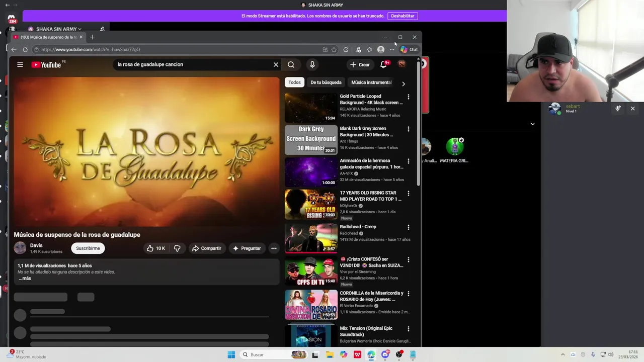Show hidden system tray icons

(x=562, y=354)
